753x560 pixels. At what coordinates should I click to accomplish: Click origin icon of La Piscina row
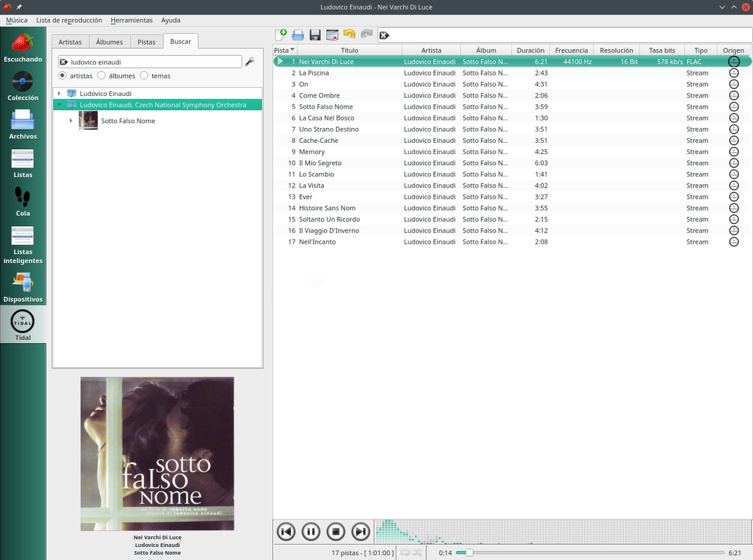[734, 73]
